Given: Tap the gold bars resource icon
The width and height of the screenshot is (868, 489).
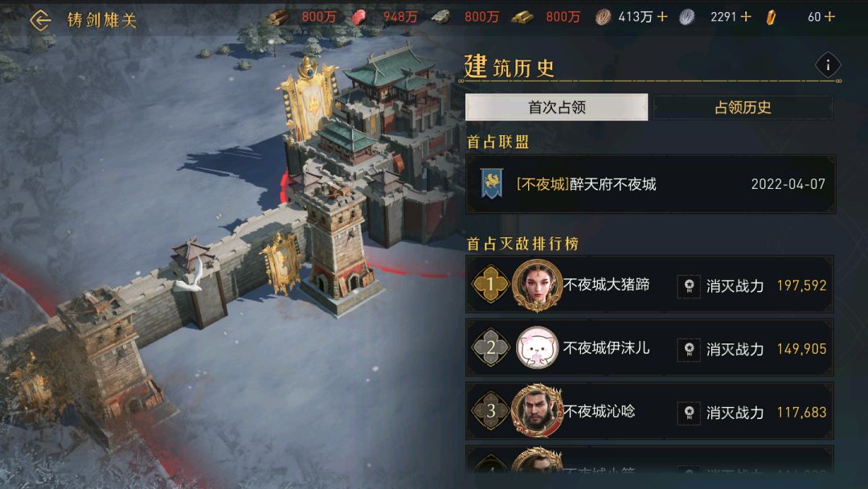Looking at the screenshot, I should point(522,17).
